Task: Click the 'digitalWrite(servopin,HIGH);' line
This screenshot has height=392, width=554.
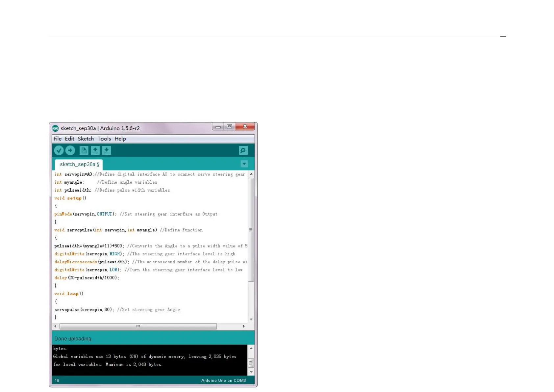Action: [145, 254]
